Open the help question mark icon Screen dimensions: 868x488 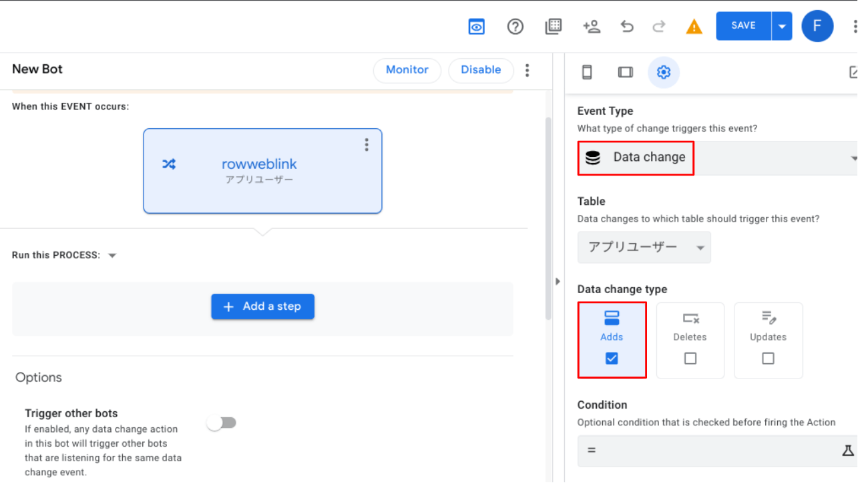(515, 27)
